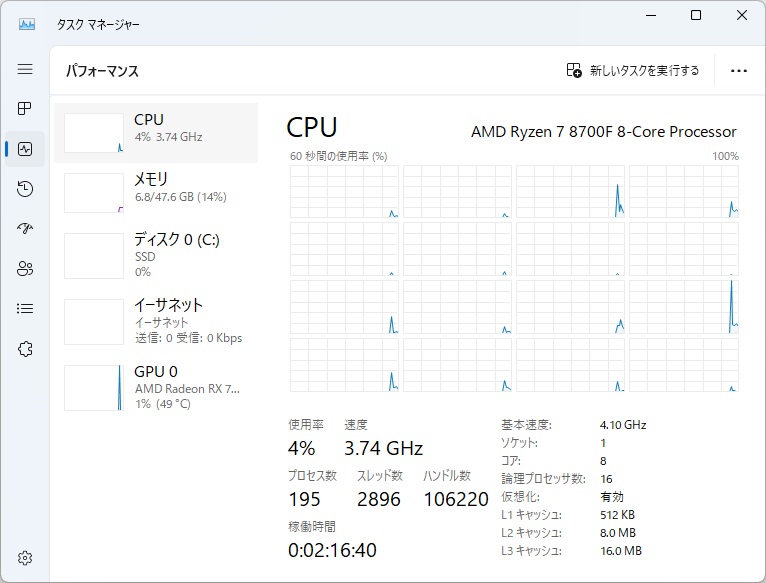This screenshot has width=766, height=583.
Task: Open the Details list page icon
Action: [x=25, y=309]
